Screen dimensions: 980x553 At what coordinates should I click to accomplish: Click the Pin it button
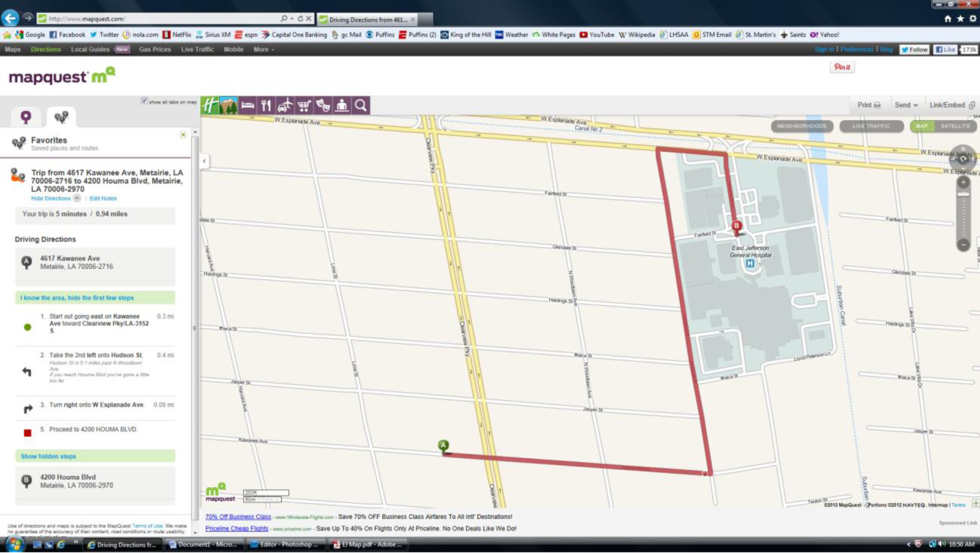coord(842,67)
